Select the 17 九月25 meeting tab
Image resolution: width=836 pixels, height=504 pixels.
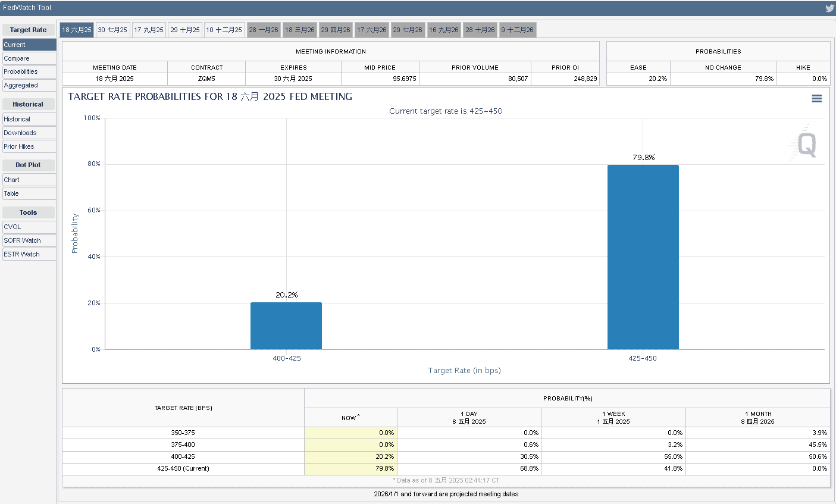(x=149, y=30)
